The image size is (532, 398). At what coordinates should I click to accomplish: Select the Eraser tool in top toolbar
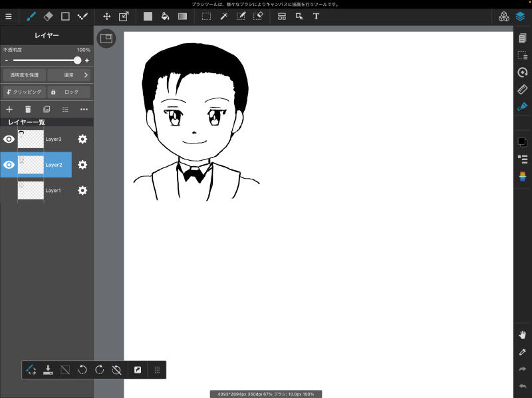tap(49, 16)
